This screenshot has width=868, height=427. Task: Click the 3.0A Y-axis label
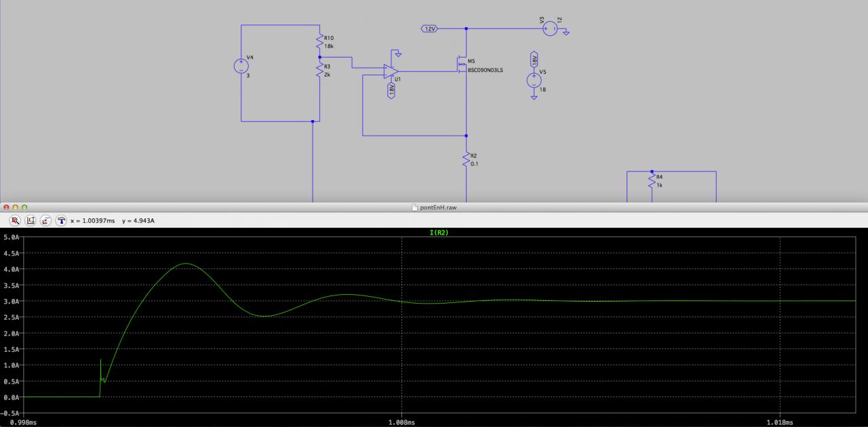point(12,302)
